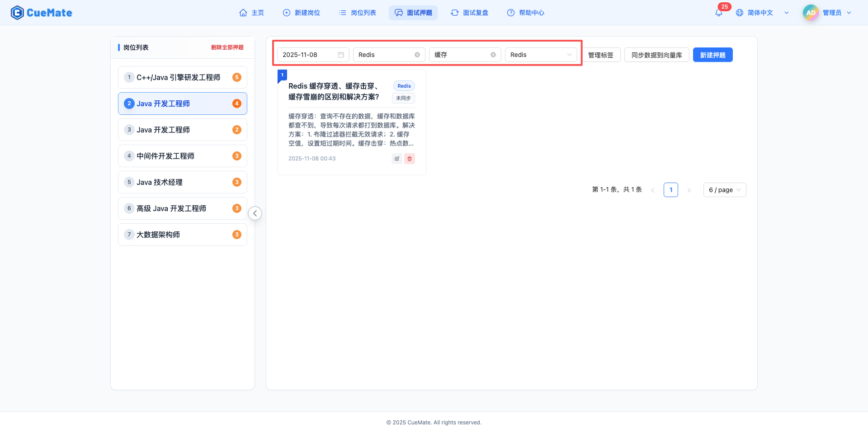Open the calendar icon in the date filter
Viewport: 868px width, 433px height.
click(x=341, y=54)
